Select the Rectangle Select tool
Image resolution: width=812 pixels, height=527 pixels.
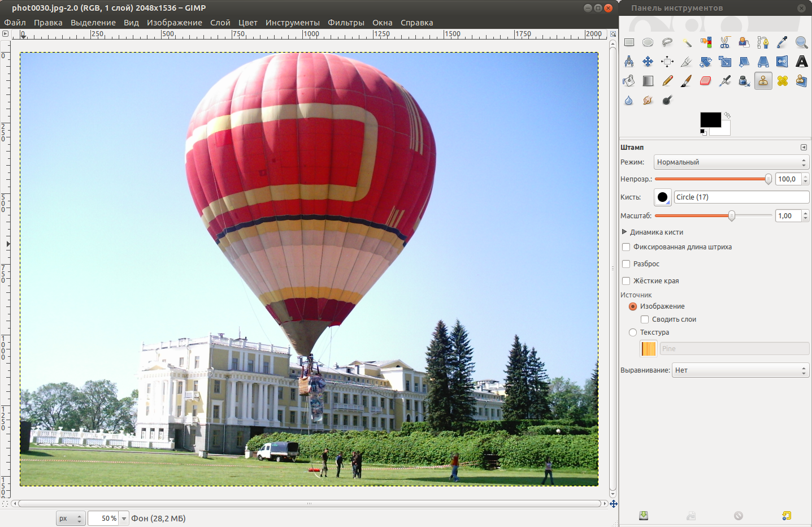(629, 42)
